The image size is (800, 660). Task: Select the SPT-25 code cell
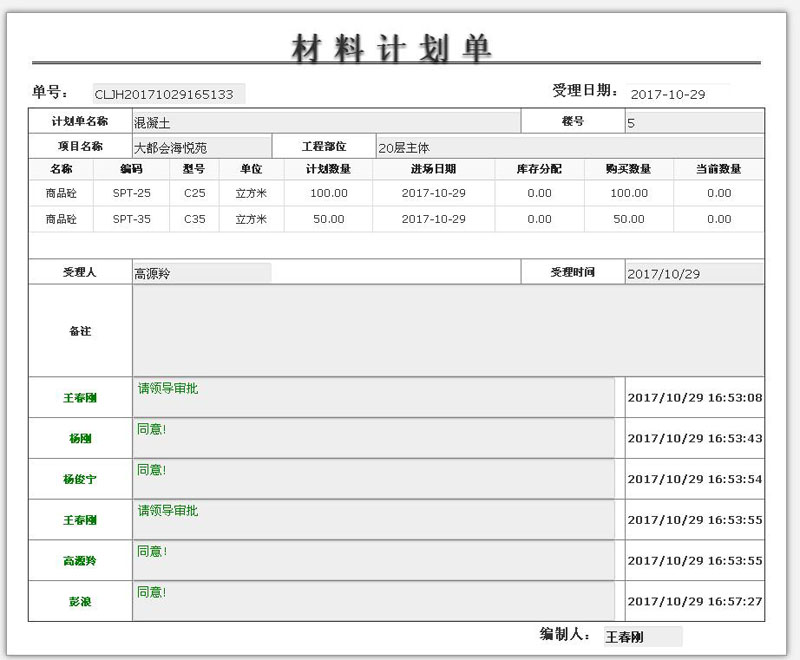(x=131, y=193)
